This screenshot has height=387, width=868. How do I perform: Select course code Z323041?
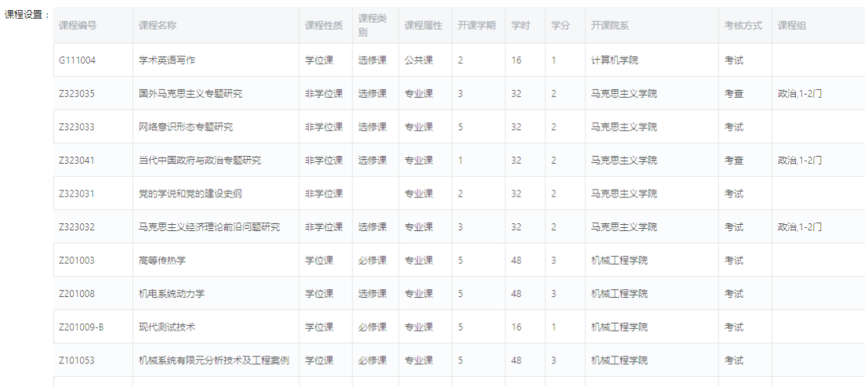coord(77,161)
